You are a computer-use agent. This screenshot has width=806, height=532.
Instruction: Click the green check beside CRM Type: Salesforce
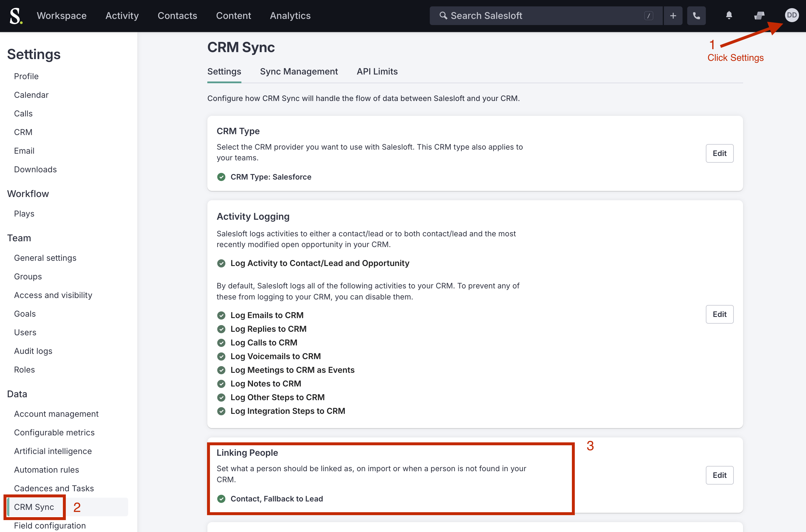[x=221, y=177]
